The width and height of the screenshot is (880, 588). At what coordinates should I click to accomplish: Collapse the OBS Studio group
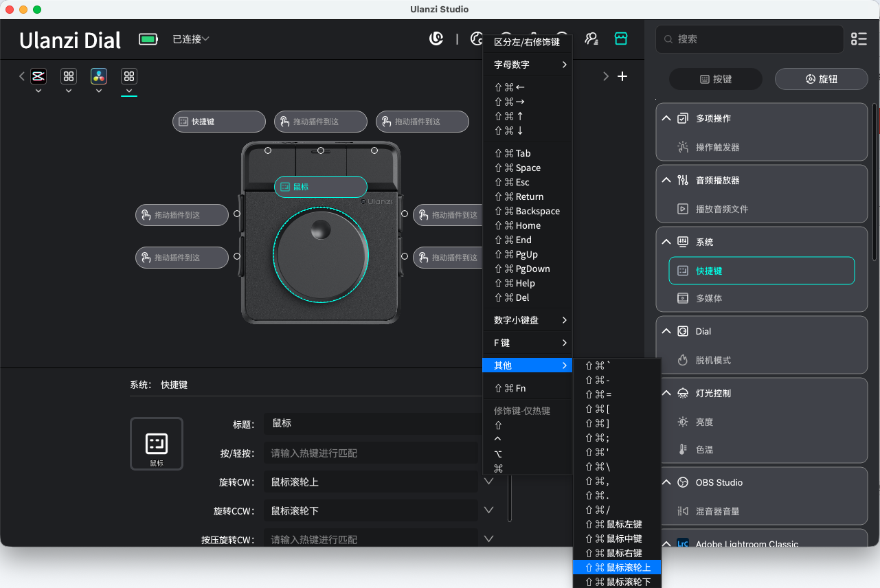tap(666, 482)
